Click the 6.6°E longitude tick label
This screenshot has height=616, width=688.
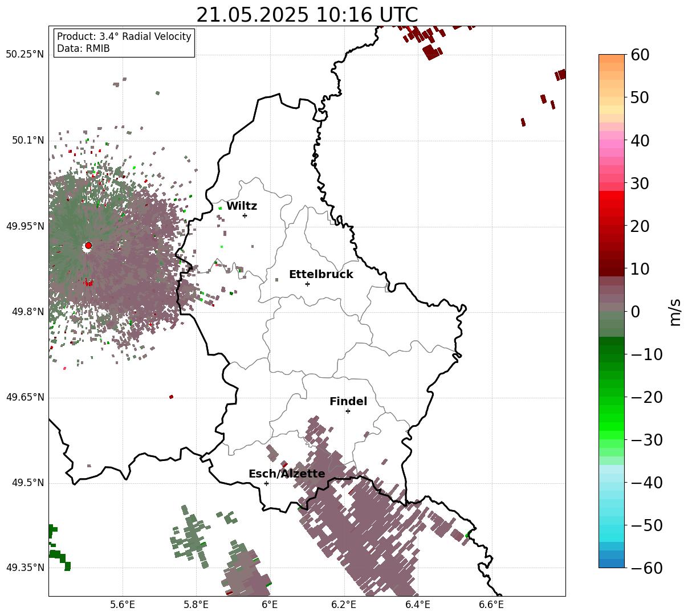(491, 605)
